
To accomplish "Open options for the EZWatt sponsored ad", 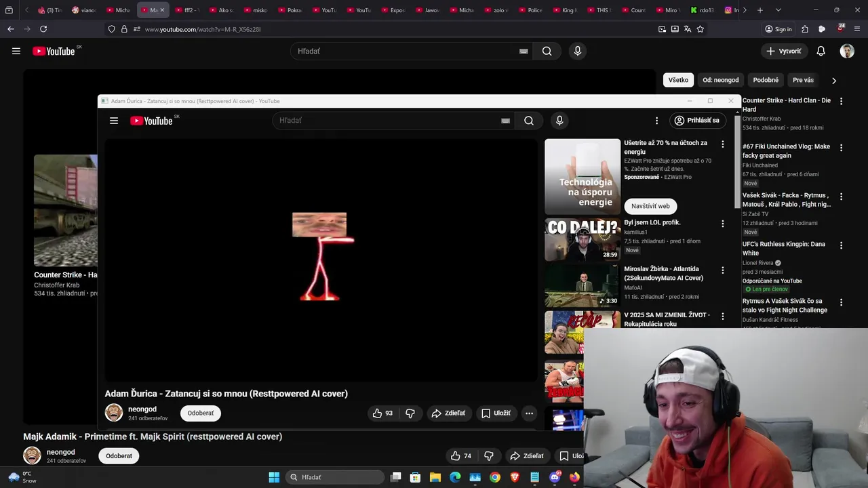I will (723, 144).
